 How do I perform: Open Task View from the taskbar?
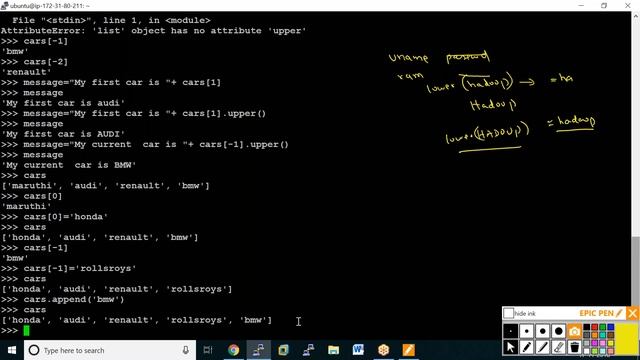pos(208,350)
